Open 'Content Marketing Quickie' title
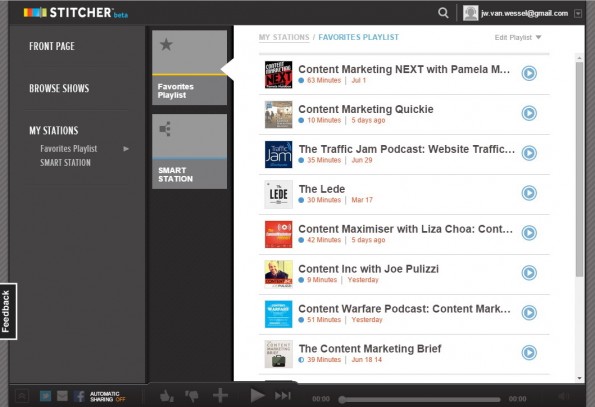 366,109
